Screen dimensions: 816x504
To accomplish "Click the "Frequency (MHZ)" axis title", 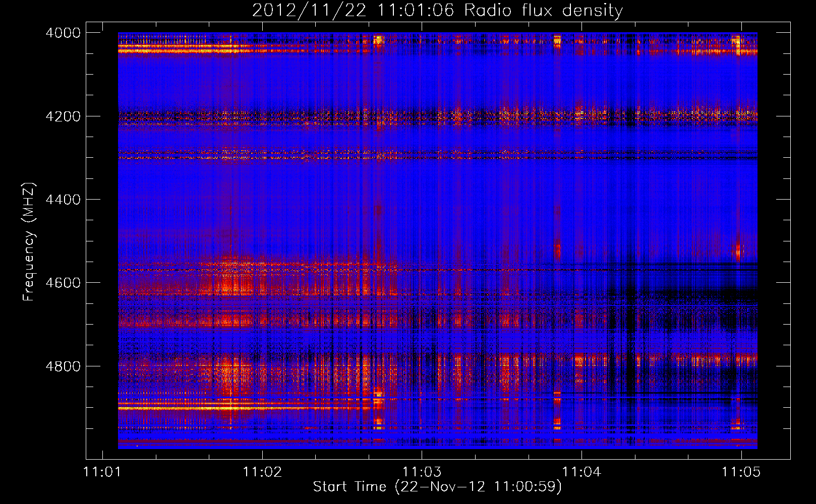I will click(x=29, y=242).
